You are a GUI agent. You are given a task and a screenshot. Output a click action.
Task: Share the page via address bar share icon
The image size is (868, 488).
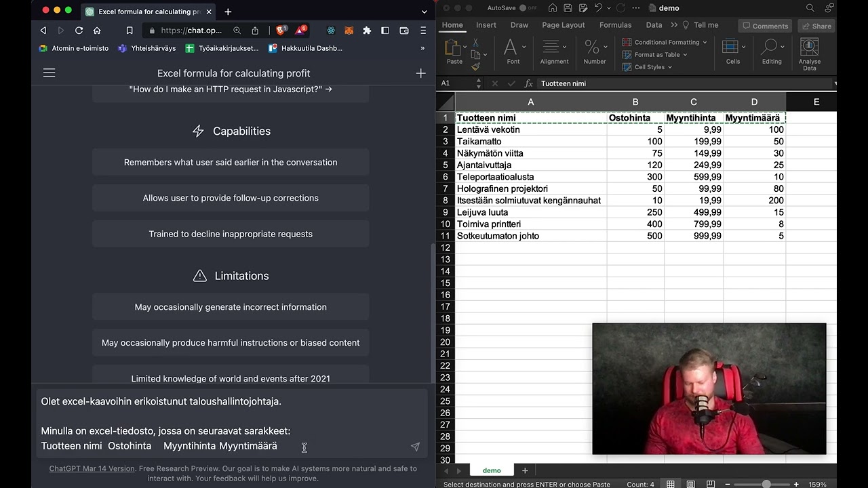(255, 30)
